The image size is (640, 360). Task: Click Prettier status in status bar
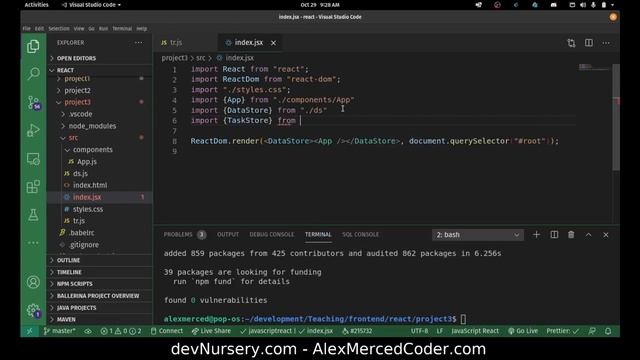562,331
